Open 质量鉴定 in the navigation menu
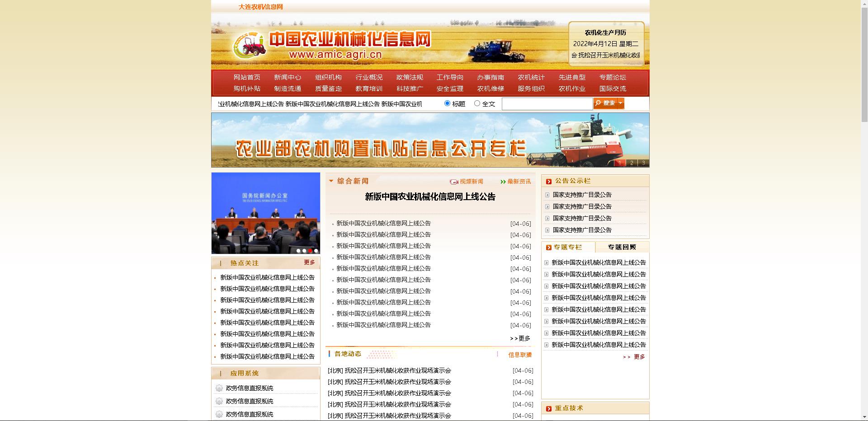 328,89
